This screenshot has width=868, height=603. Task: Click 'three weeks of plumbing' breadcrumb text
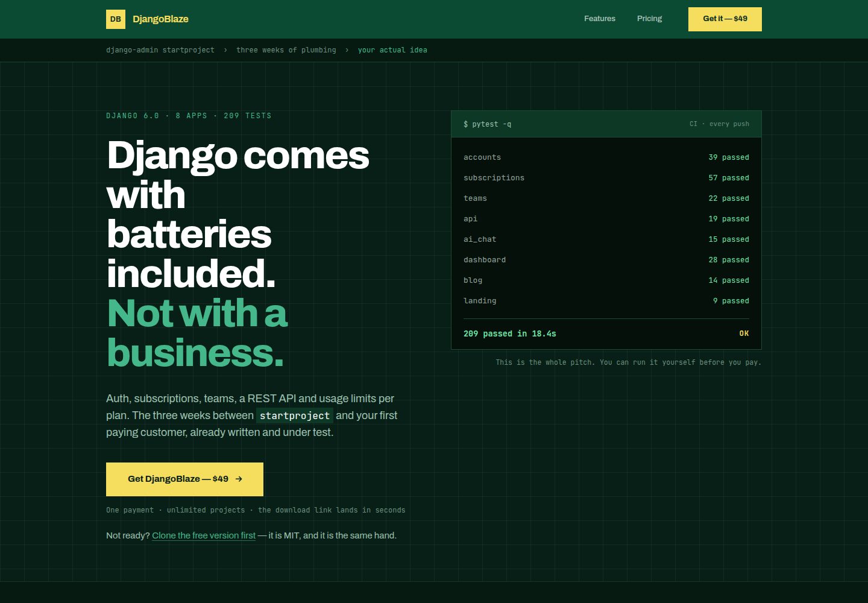point(286,50)
